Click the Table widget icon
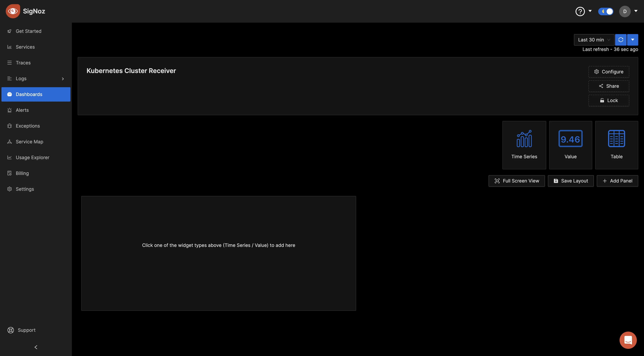This screenshot has height=356, width=644. click(616, 138)
